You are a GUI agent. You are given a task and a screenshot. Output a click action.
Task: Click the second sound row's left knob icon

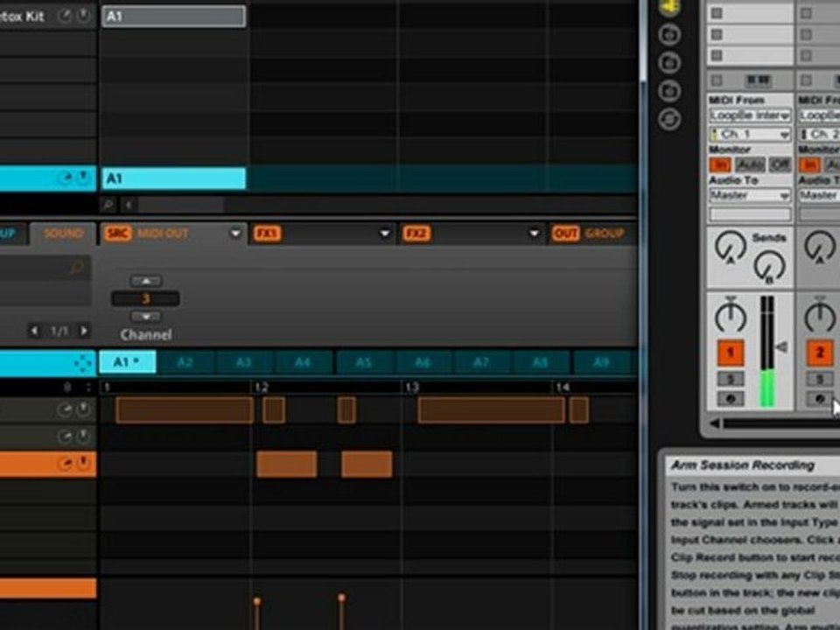[x=65, y=437]
